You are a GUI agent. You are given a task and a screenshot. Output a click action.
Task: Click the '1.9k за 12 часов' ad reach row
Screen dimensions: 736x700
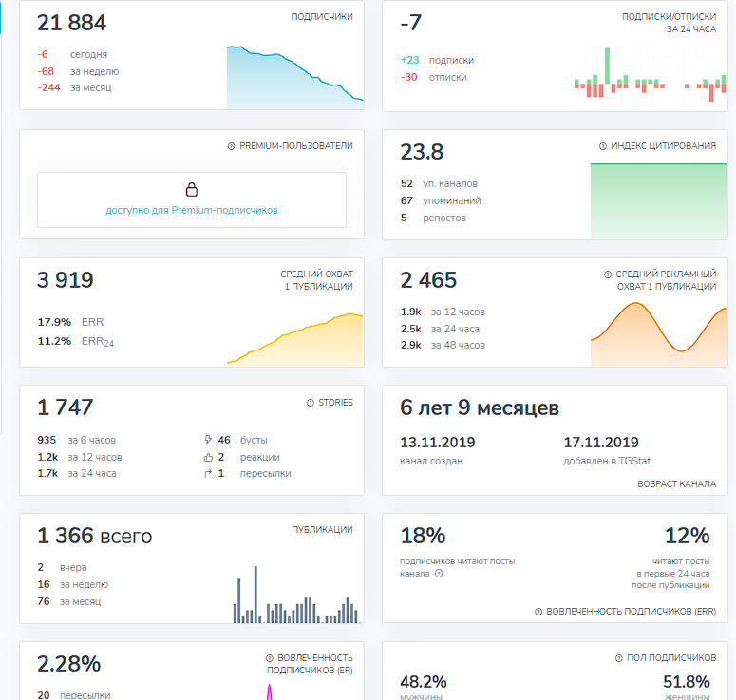[x=443, y=312]
